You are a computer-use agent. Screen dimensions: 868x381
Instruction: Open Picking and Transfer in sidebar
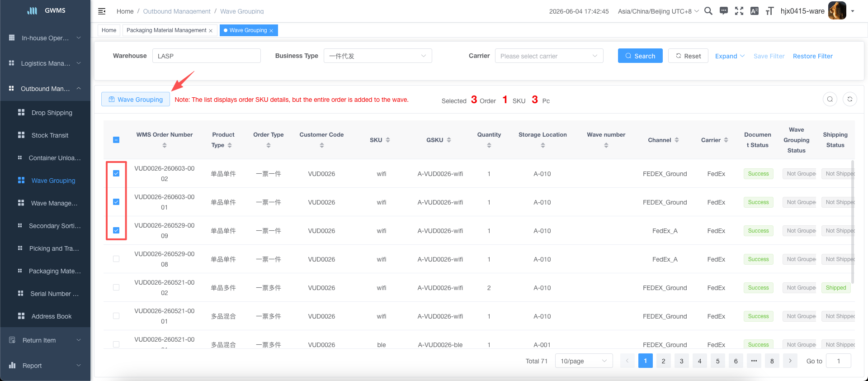pos(45,248)
